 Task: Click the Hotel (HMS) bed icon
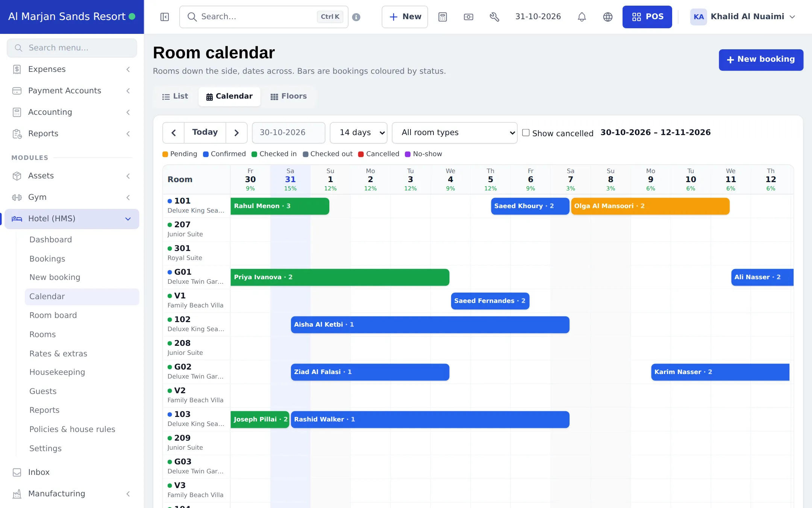tap(17, 219)
